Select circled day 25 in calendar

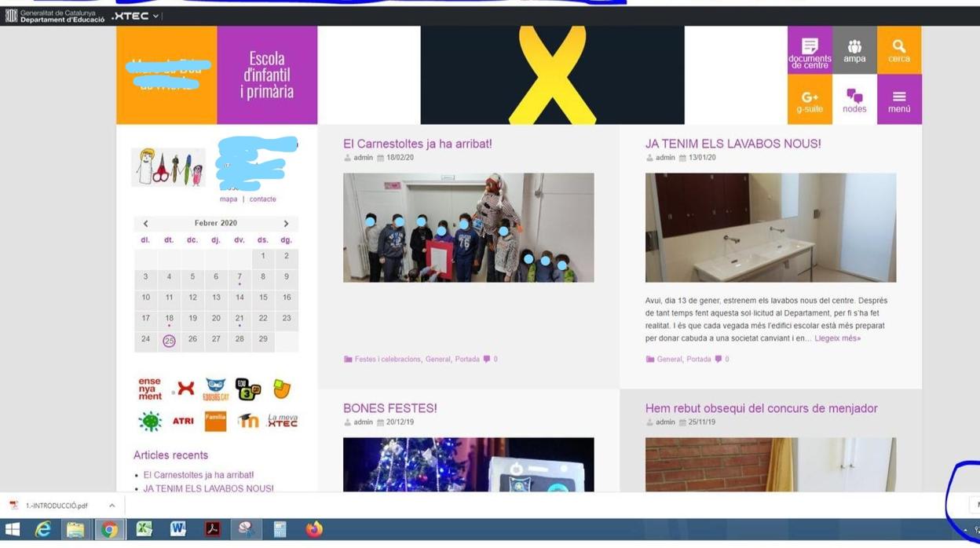coord(169,341)
